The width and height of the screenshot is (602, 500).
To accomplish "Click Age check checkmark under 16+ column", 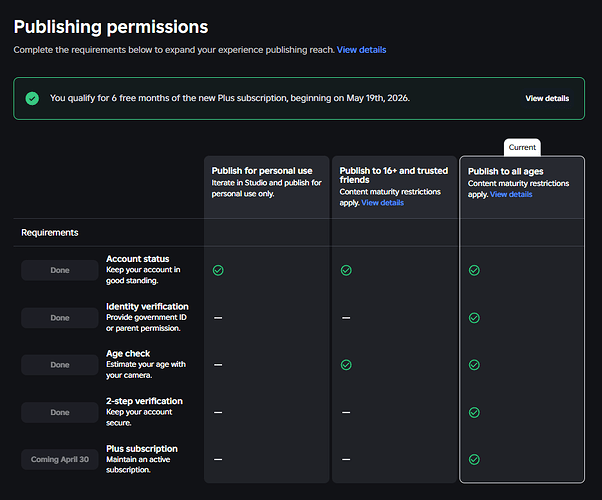I will [x=346, y=365].
